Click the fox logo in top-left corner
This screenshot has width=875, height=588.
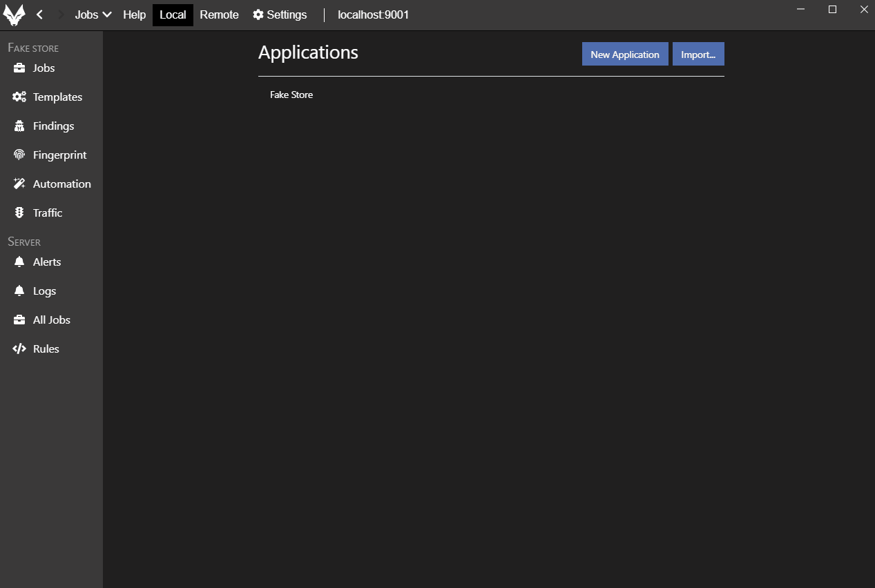(x=14, y=15)
